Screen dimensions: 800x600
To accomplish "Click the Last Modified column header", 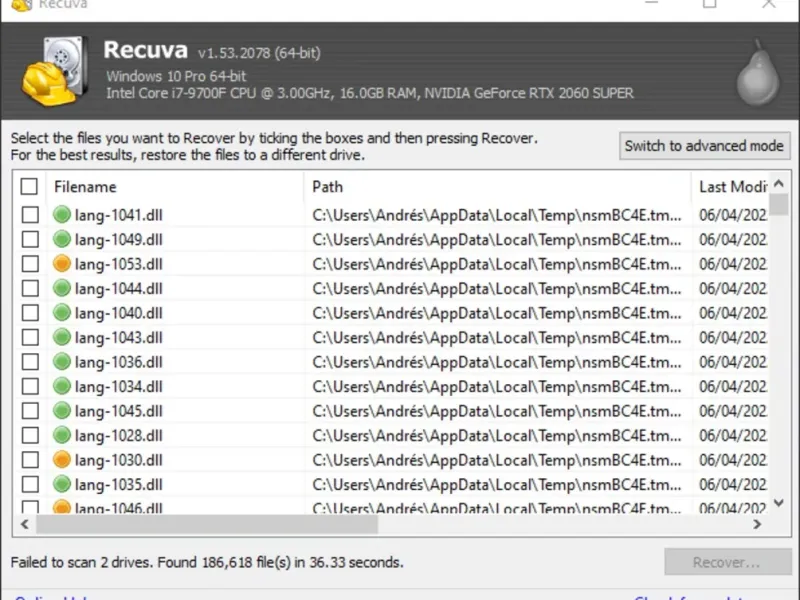I will [x=733, y=187].
